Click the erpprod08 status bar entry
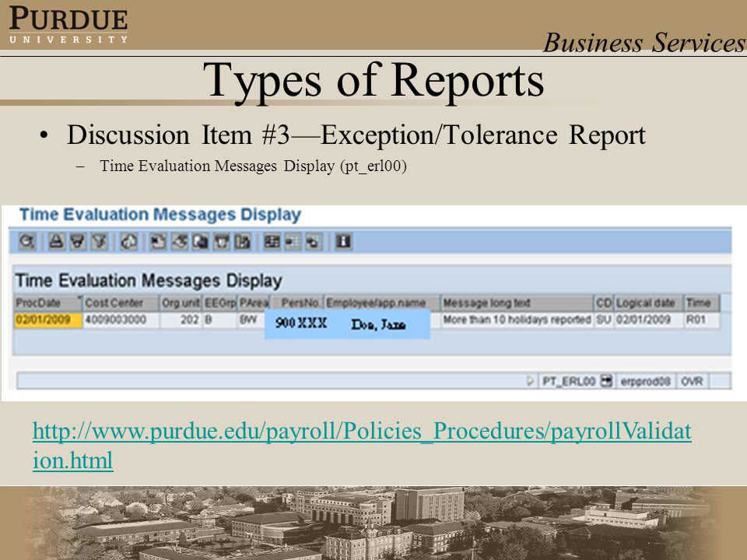Viewport: 747px width, 560px height. [645, 381]
